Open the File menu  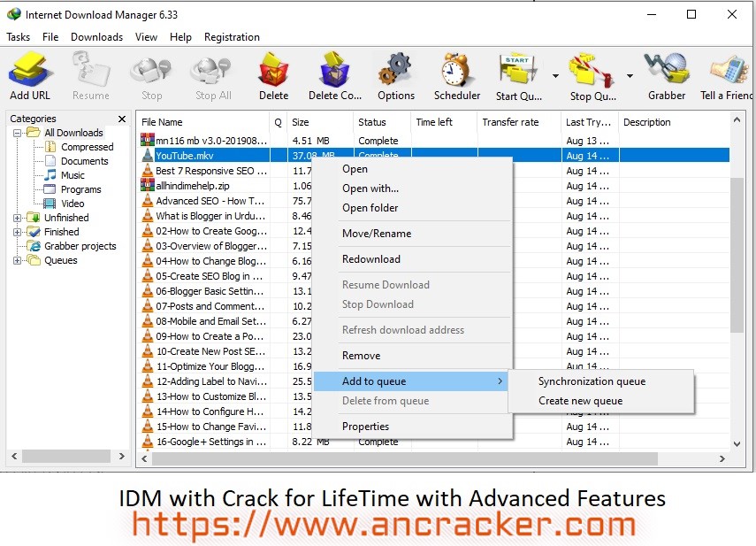[x=50, y=37]
